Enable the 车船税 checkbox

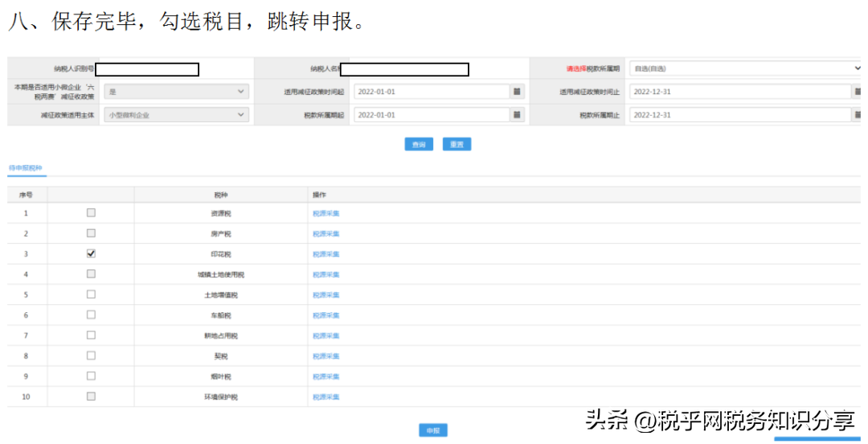click(x=91, y=314)
